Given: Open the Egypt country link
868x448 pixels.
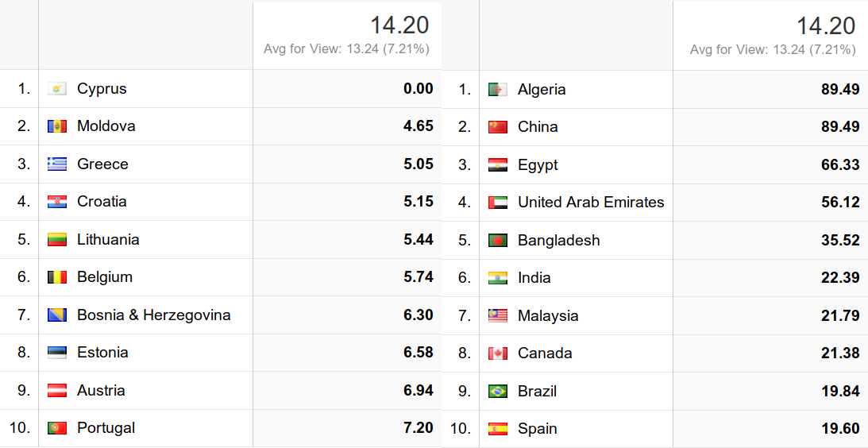Looking at the screenshot, I should 538,165.
